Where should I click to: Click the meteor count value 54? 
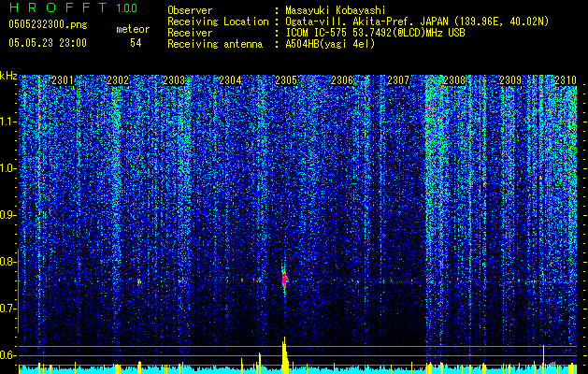coord(136,43)
